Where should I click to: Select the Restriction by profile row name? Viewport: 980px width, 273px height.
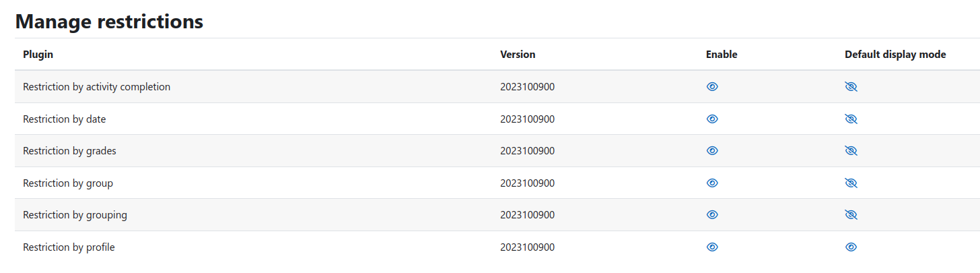point(69,247)
